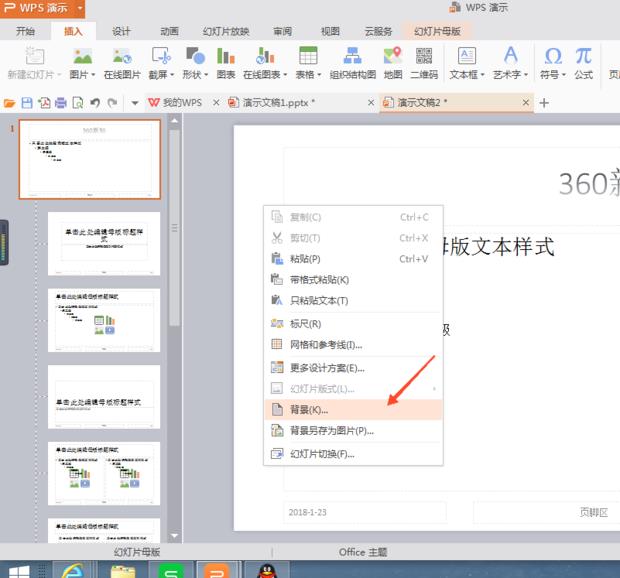Close the 演示文稿2 document tab

click(525, 103)
